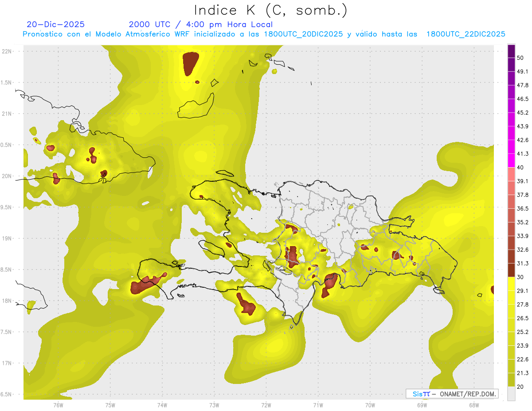Click the "73W" longitude label
The width and height of the screenshot is (532, 411).
click(214, 405)
